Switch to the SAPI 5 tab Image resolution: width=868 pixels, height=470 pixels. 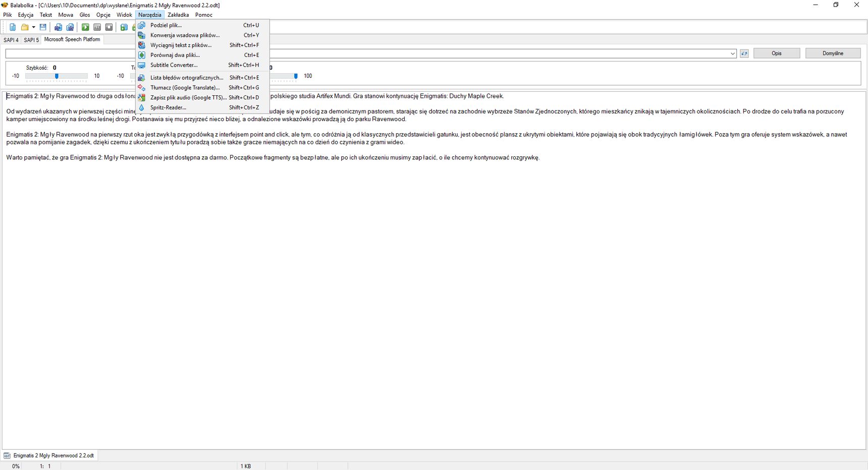click(x=31, y=40)
